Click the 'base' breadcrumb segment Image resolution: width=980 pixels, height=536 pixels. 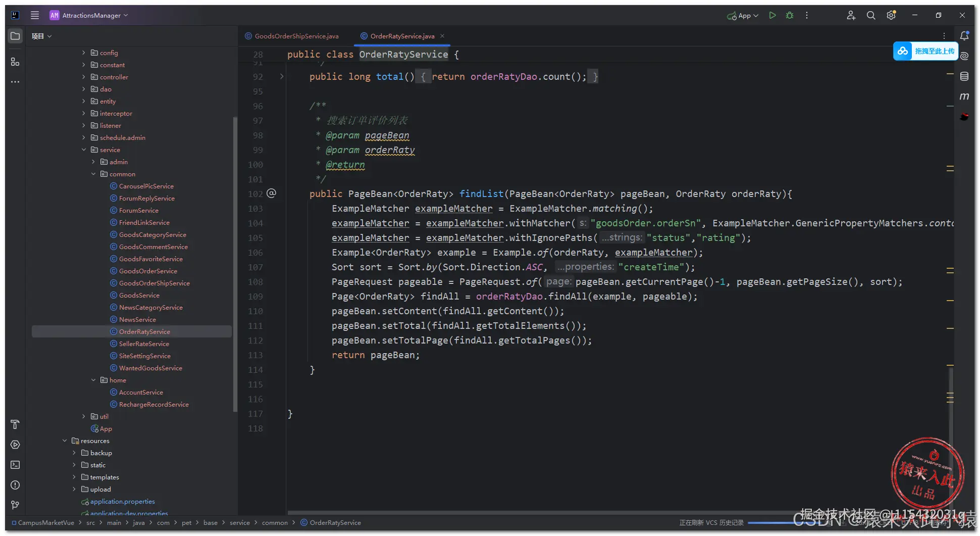[211, 523]
